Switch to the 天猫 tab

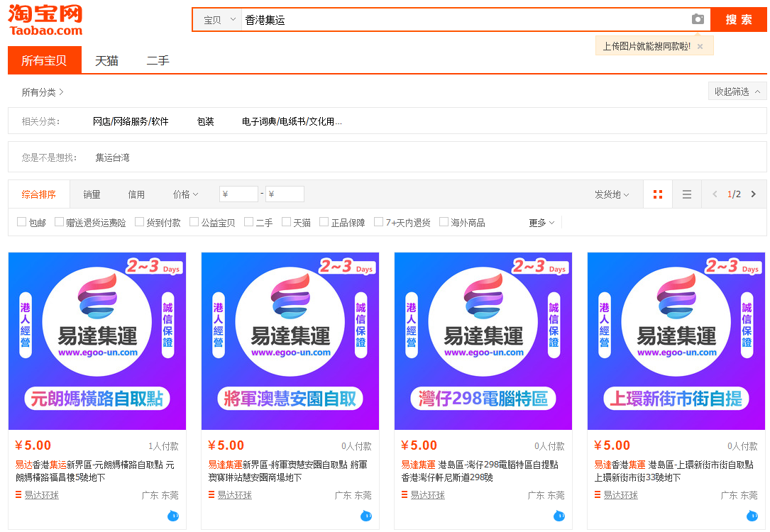pos(106,60)
